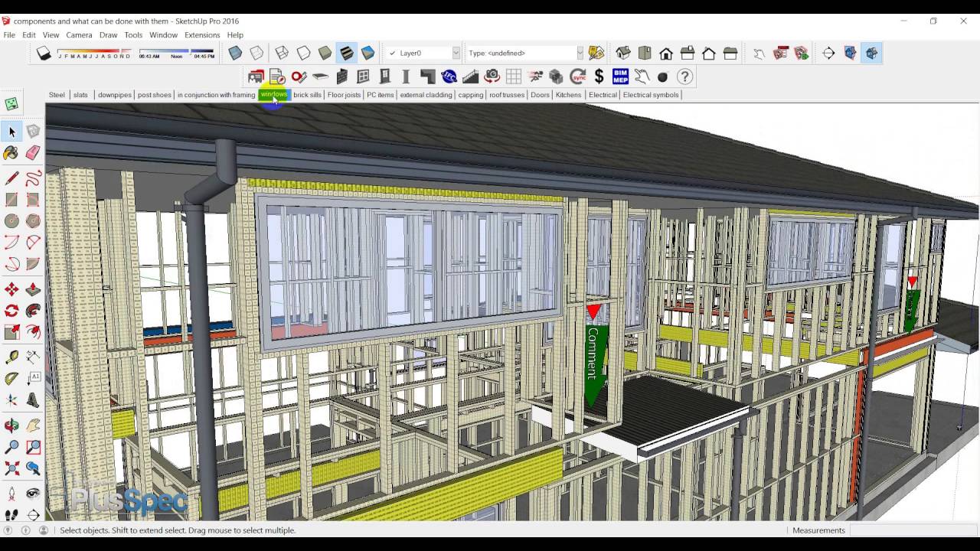Click the Section Plane tool icon

[828, 53]
